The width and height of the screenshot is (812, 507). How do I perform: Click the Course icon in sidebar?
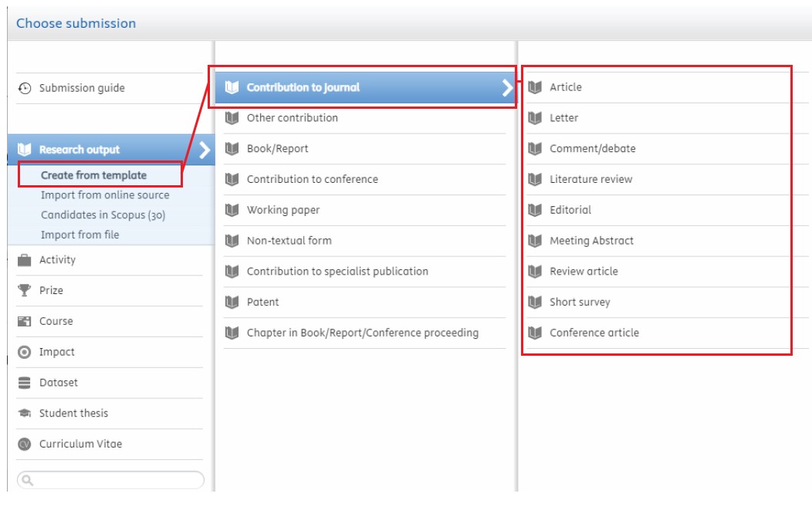25,322
